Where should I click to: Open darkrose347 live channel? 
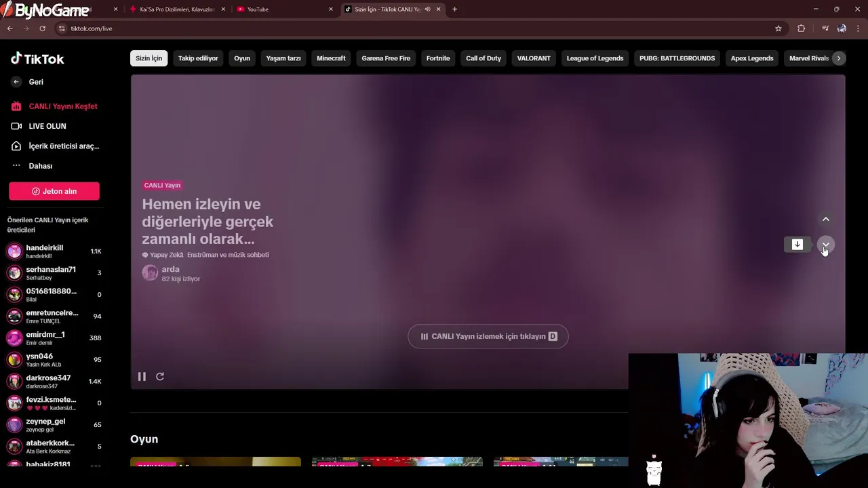(54, 382)
